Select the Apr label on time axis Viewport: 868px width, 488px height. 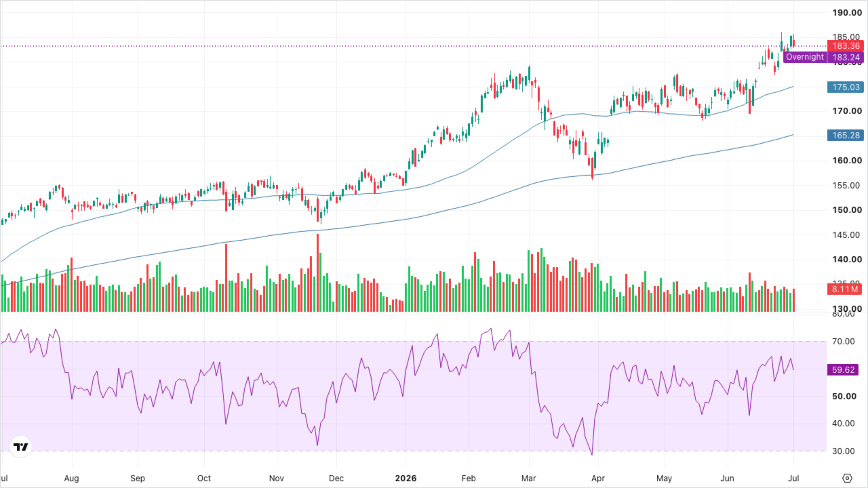pos(598,478)
